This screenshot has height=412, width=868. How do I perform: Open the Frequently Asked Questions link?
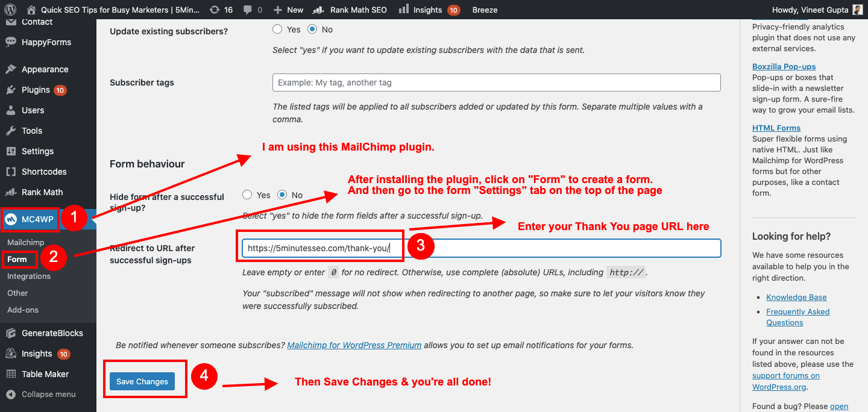798,317
